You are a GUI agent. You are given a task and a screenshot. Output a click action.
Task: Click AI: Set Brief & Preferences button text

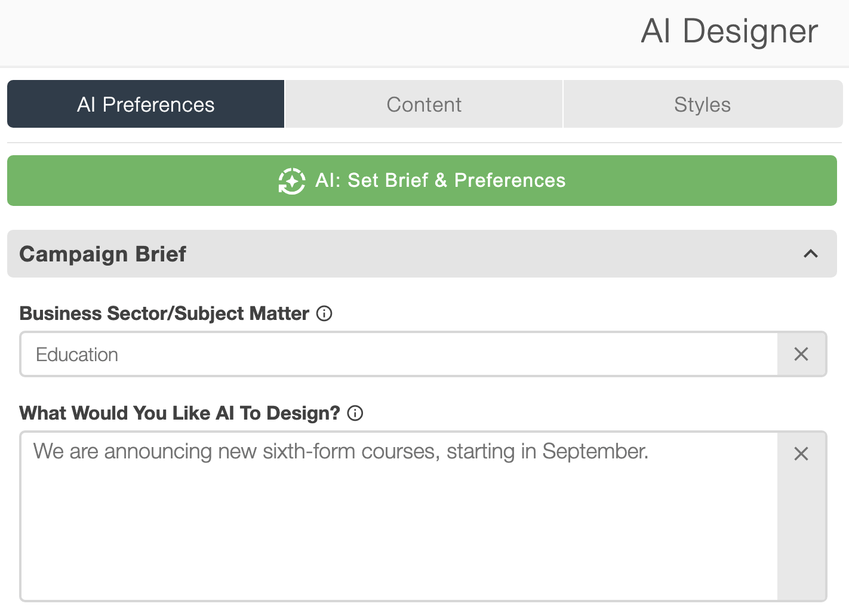(x=440, y=180)
